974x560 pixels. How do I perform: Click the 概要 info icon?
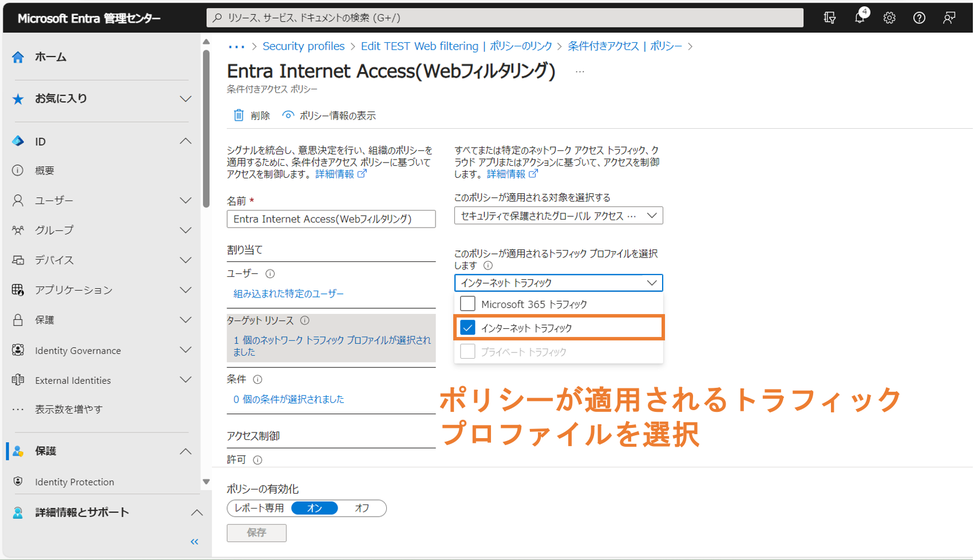point(18,170)
